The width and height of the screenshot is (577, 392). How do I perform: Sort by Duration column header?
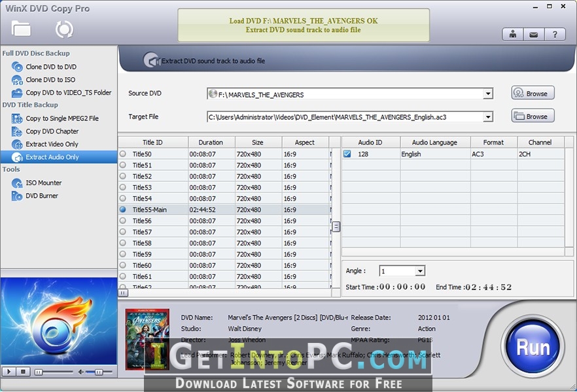211,142
